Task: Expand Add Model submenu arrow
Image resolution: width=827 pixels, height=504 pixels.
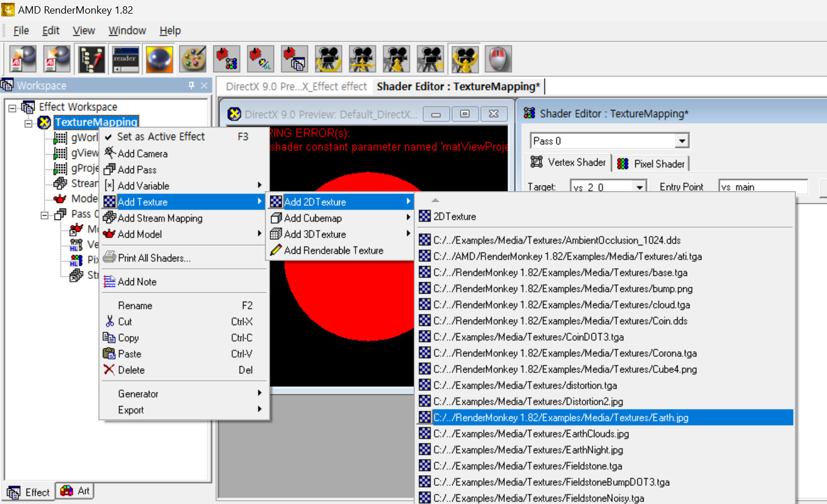Action: click(260, 233)
